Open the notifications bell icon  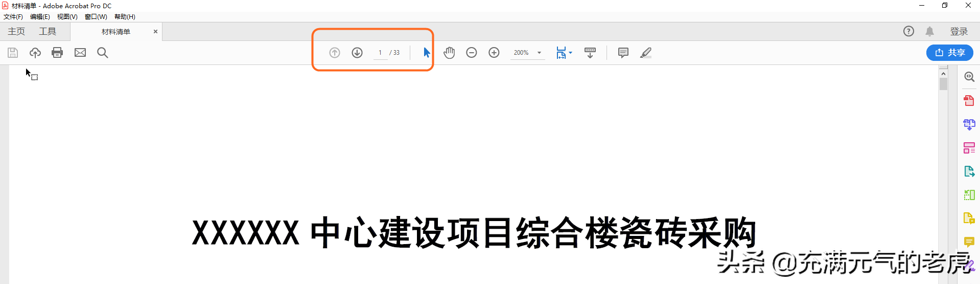click(930, 31)
